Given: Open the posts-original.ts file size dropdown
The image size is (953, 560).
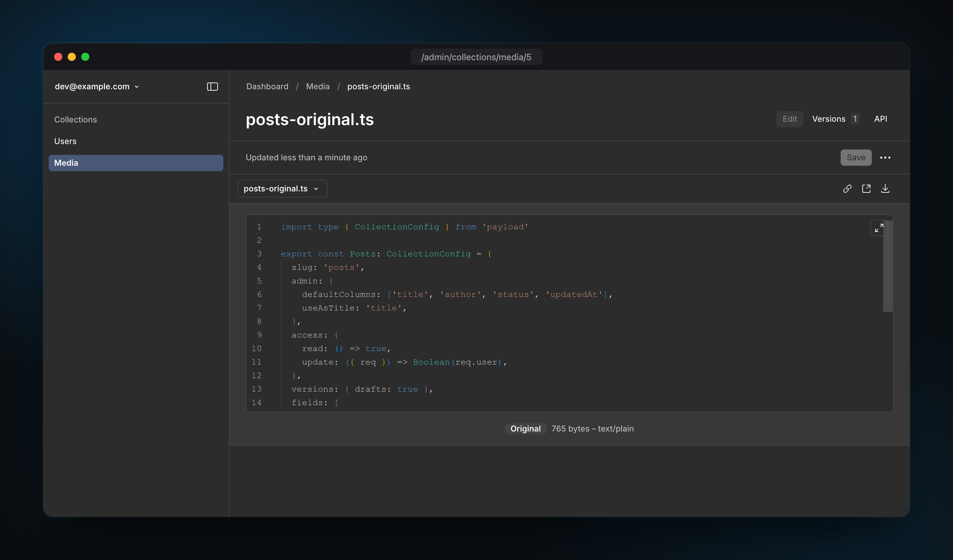Looking at the screenshot, I should coord(282,189).
